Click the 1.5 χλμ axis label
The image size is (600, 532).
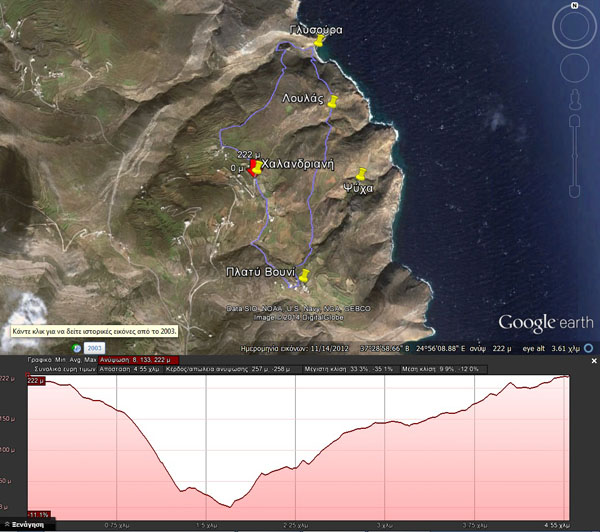(x=206, y=525)
